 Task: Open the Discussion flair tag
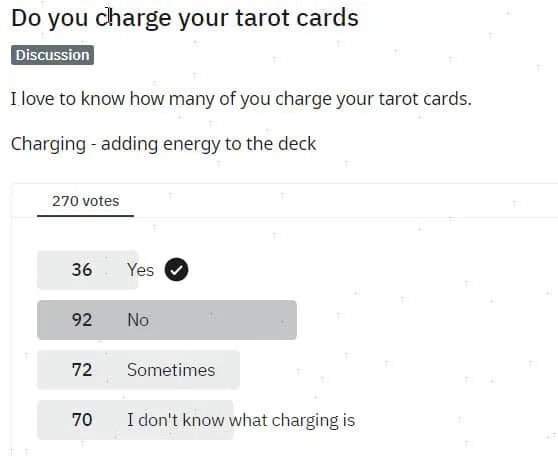click(x=53, y=55)
